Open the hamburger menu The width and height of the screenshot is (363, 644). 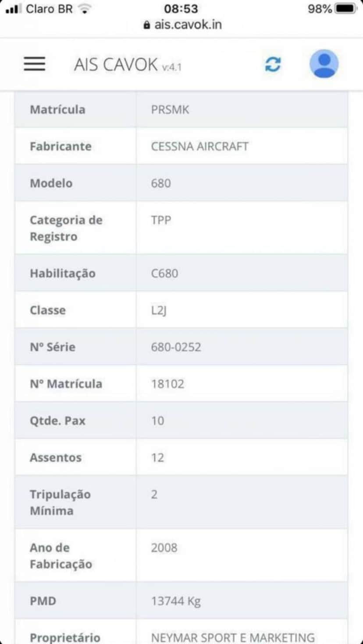pos(34,64)
